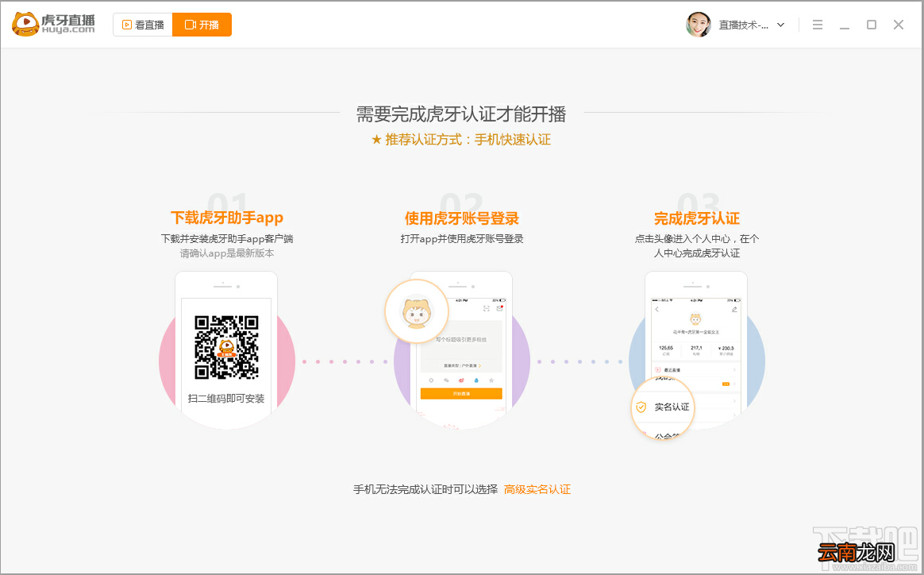Click the 手机无法完成认证时可以选择 text
924x575 pixels.
pyautogui.click(x=425, y=489)
